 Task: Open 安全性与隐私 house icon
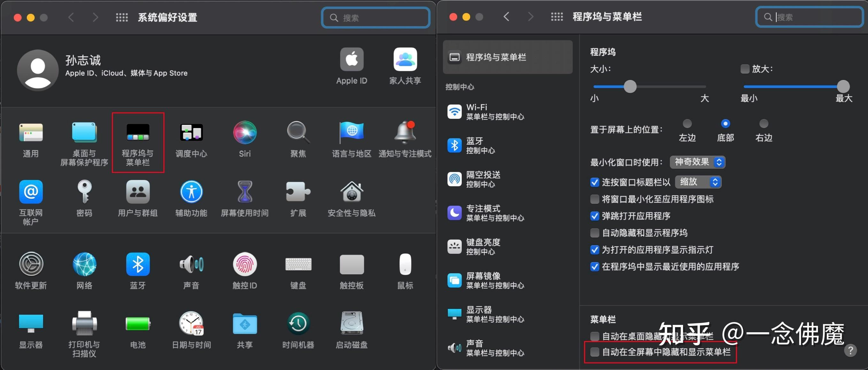(352, 192)
